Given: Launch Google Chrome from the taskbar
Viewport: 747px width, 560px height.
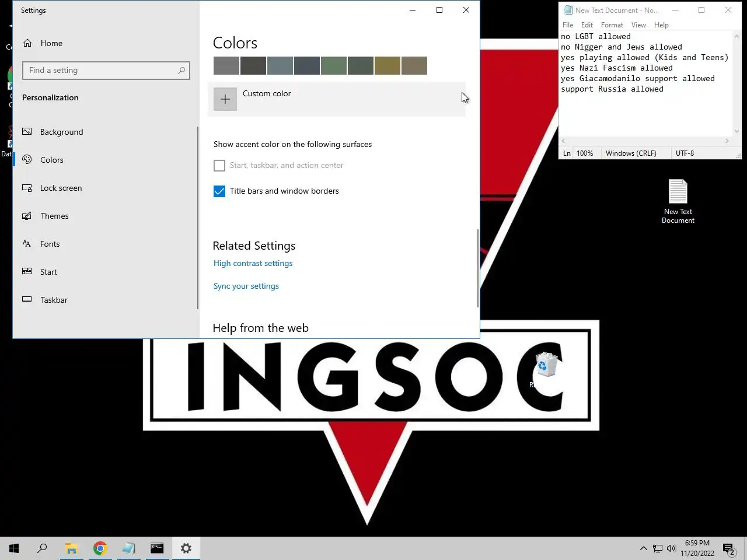Looking at the screenshot, I should pyautogui.click(x=100, y=548).
